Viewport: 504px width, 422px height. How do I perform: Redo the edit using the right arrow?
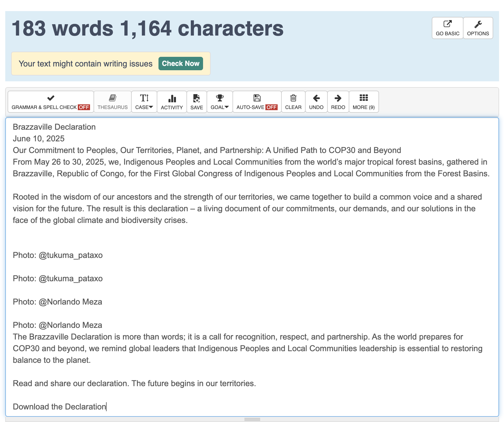(338, 98)
